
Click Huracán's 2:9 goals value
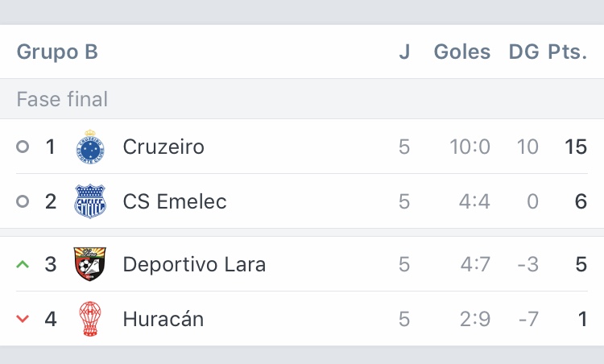pos(474,319)
